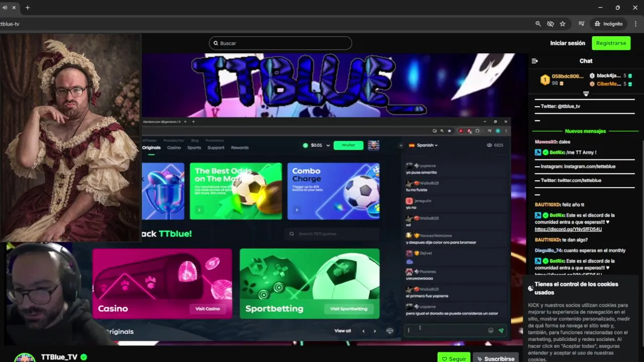Screen dimensions: 644x362
Task: Open the TTBlue_TV channel avatar
Action: pyautogui.click(x=25, y=357)
